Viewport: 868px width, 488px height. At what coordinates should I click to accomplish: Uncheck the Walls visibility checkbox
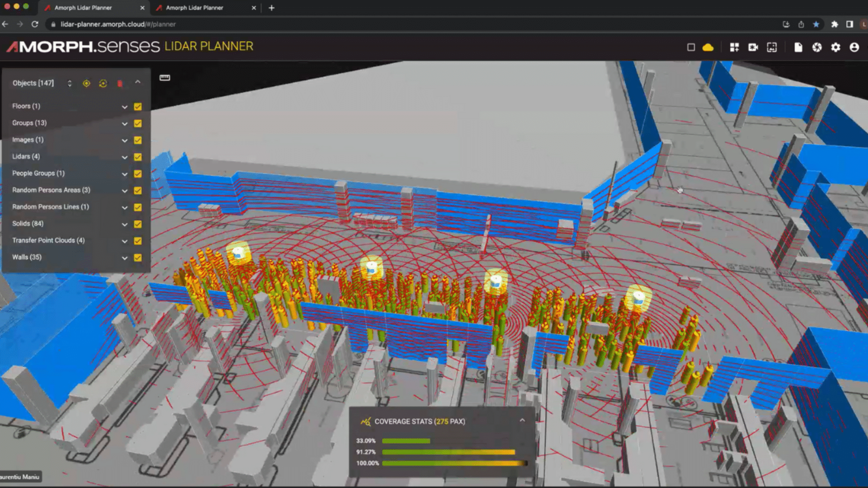(137, 258)
